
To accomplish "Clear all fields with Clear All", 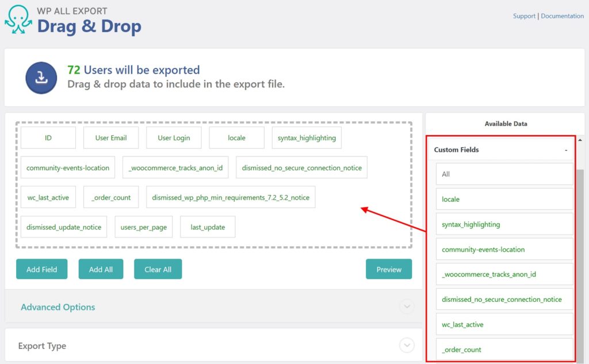I will pos(158,269).
